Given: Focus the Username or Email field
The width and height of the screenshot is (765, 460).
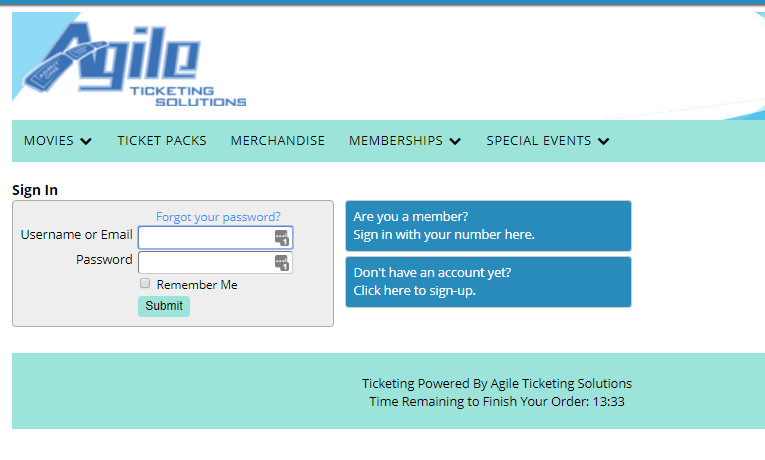Looking at the screenshot, I should pyautogui.click(x=215, y=238).
